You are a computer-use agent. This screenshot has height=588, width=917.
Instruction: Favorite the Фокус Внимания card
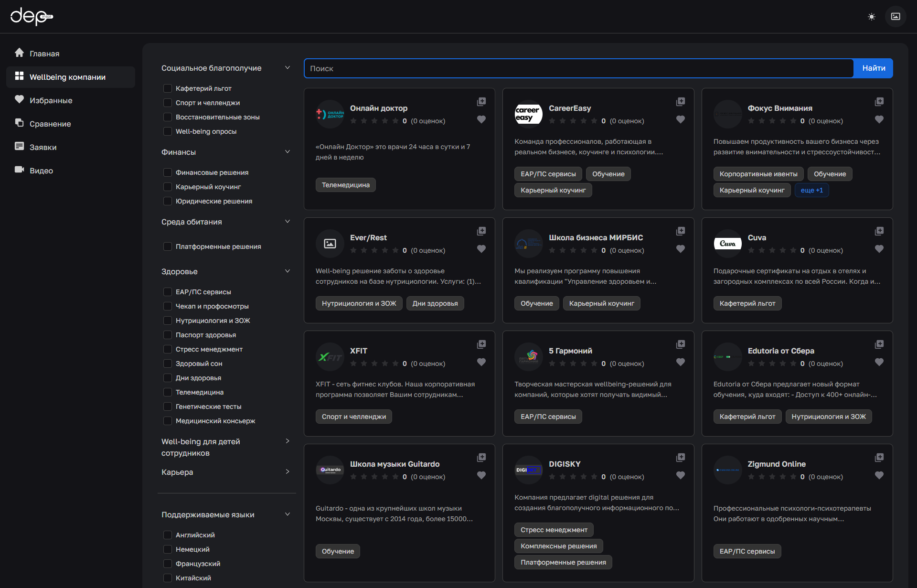pos(879,119)
